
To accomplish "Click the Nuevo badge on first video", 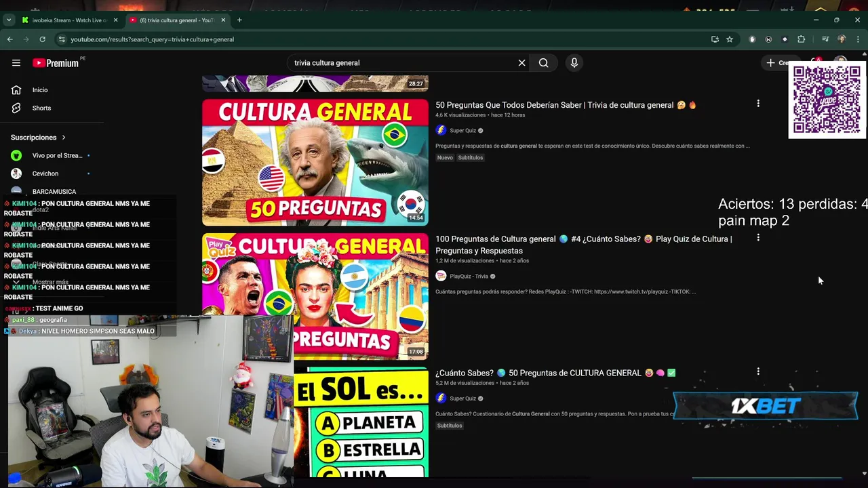I will (x=445, y=158).
